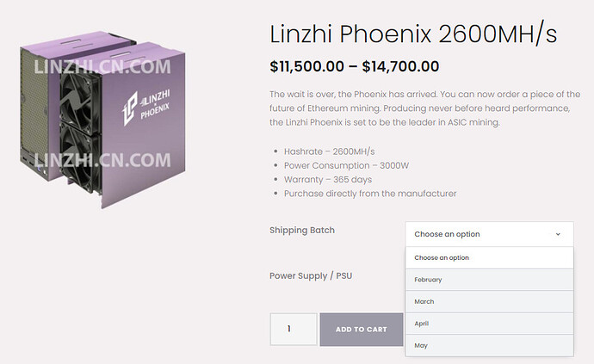
Task: Select March shipping batch option
Action: (x=489, y=302)
